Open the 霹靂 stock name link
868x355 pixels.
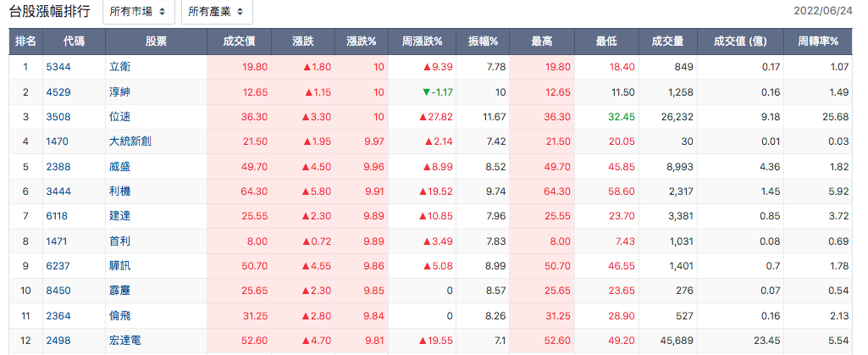(x=120, y=291)
